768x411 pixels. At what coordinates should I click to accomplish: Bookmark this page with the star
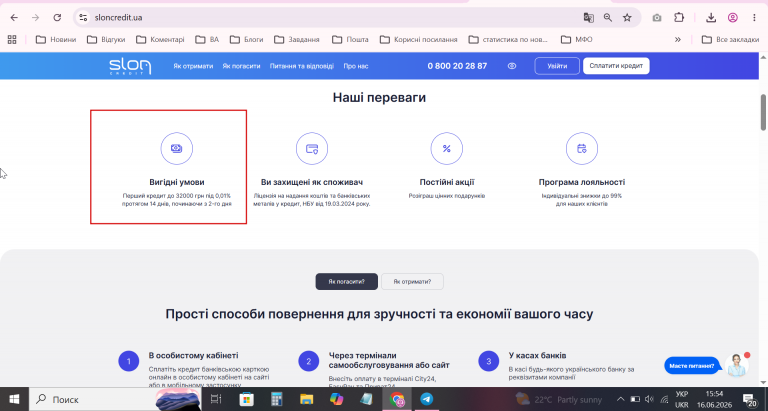click(x=627, y=18)
